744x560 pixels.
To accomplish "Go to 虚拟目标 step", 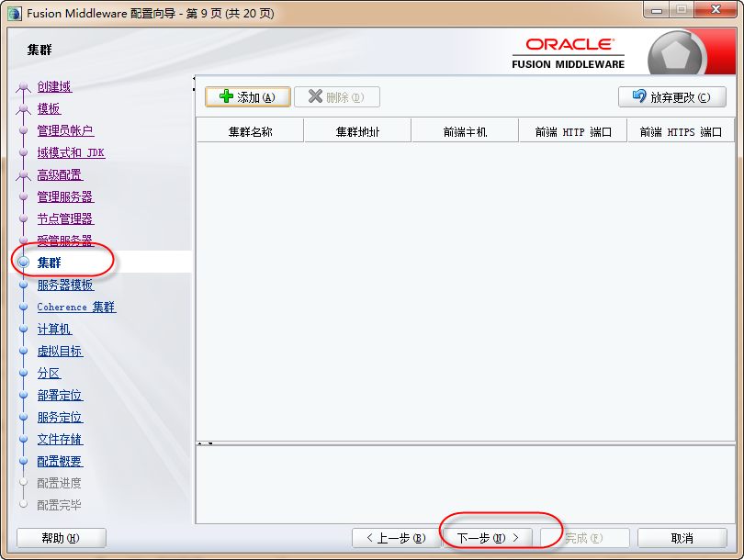I will pyautogui.click(x=60, y=351).
